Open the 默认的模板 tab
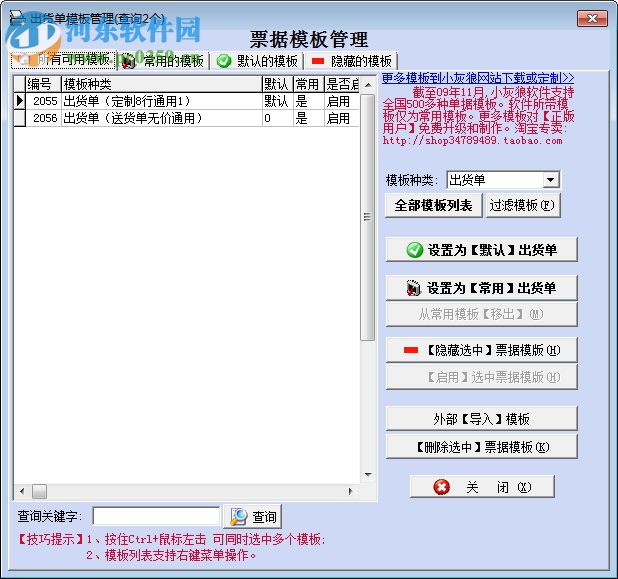 click(x=257, y=61)
